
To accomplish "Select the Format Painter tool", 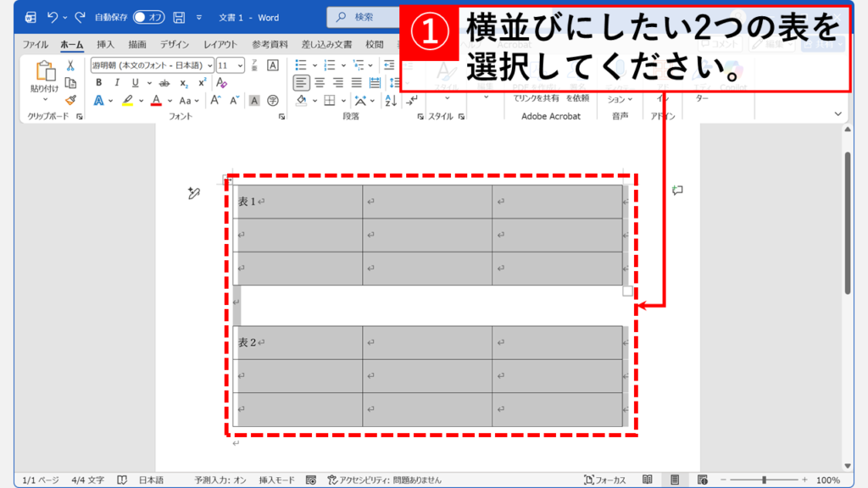I will [70, 100].
